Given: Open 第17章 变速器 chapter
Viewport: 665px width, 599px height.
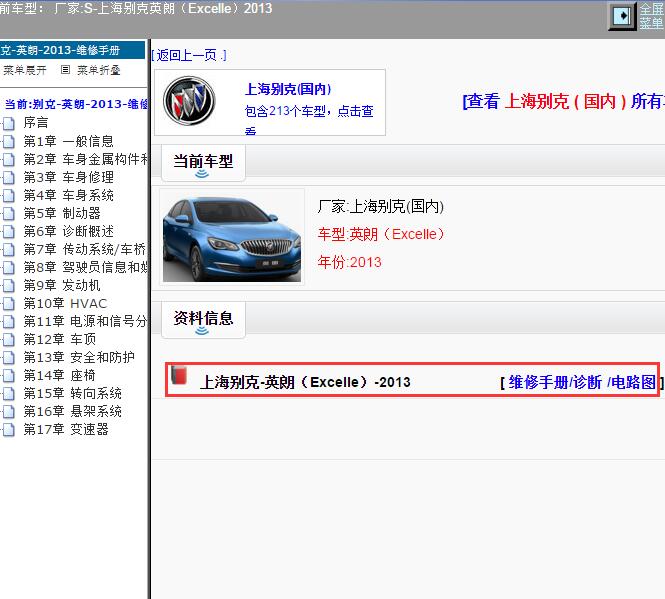Looking at the screenshot, I should tap(66, 429).
